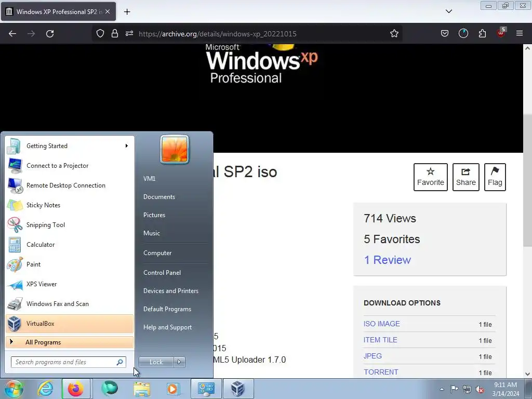Click the VirtualBox taskbar icon
Screen dimensions: 532x399
coord(238,389)
